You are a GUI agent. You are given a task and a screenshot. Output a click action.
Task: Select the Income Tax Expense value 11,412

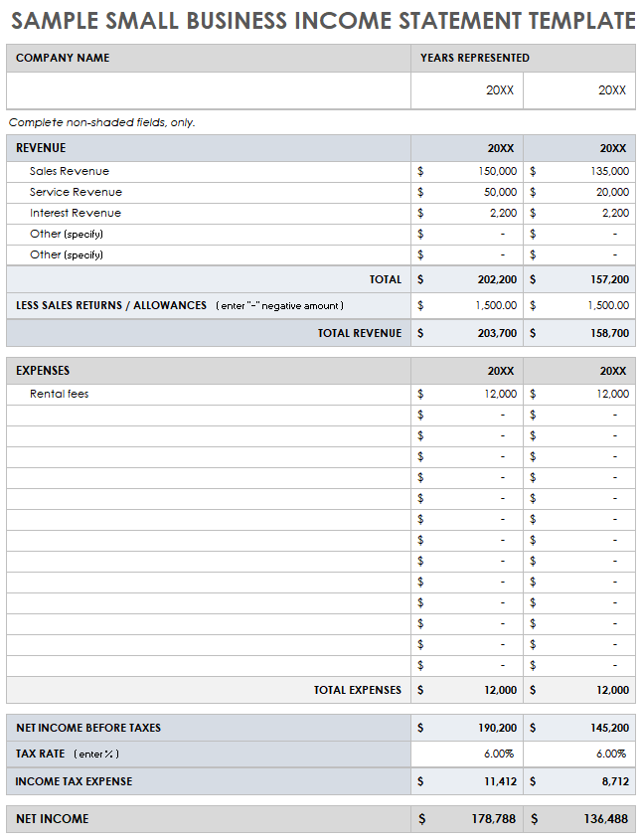click(x=500, y=781)
